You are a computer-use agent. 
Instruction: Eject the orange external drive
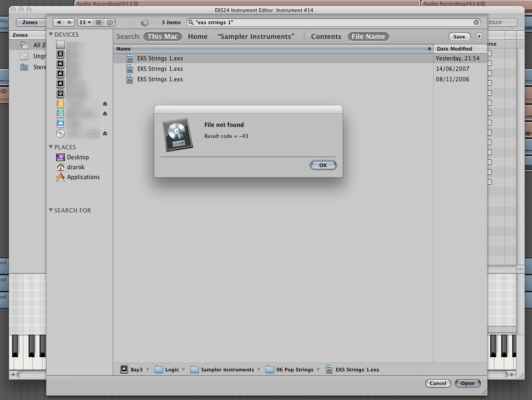point(105,103)
